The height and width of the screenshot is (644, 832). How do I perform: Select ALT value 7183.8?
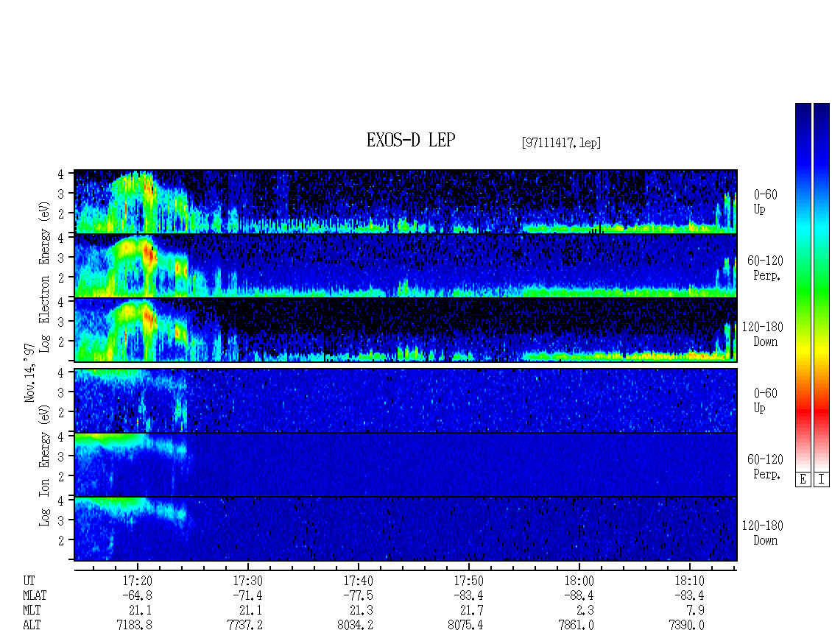pyautogui.click(x=134, y=626)
